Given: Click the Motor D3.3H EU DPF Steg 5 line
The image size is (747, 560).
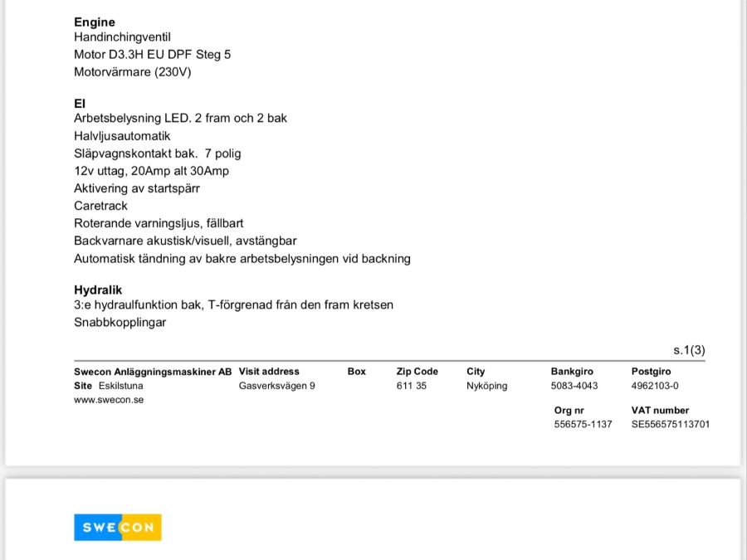Looking at the screenshot, I should (153, 55).
